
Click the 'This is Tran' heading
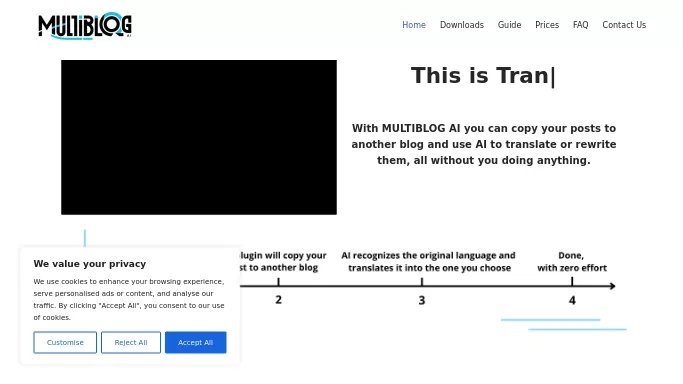483,76
